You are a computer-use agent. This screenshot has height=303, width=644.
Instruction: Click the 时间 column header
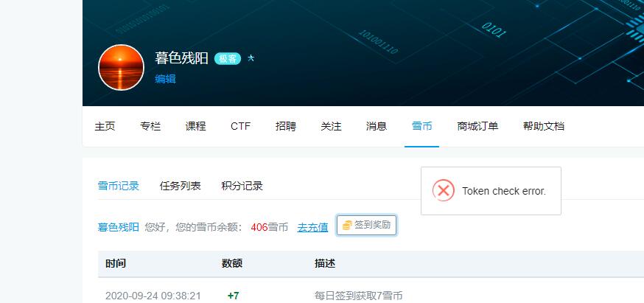pyautogui.click(x=116, y=263)
